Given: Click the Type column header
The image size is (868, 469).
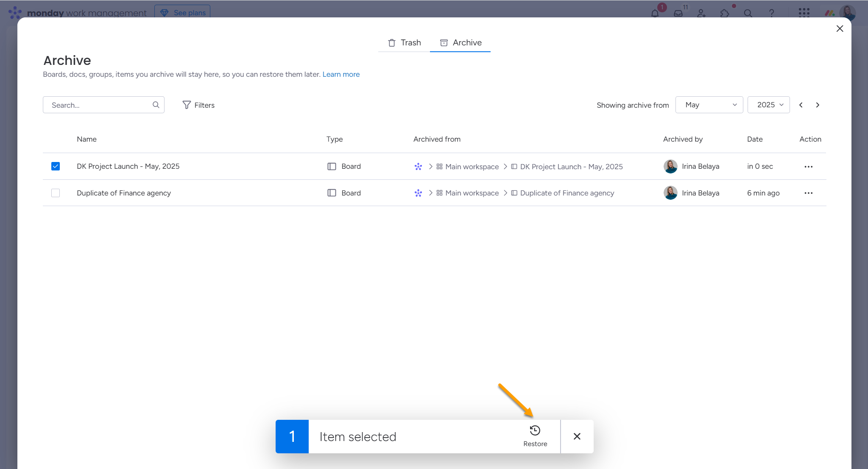Looking at the screenshot, I should tap(335, 139).
